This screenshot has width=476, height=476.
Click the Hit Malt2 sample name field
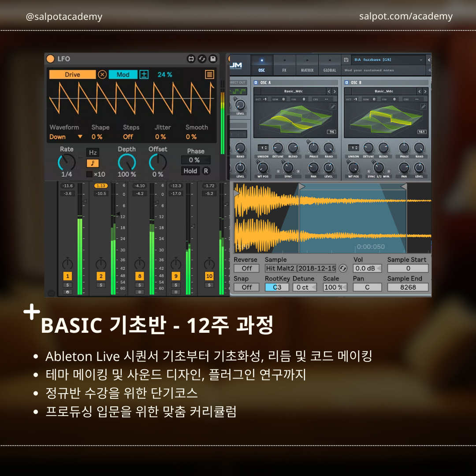(x=301, y=268)
